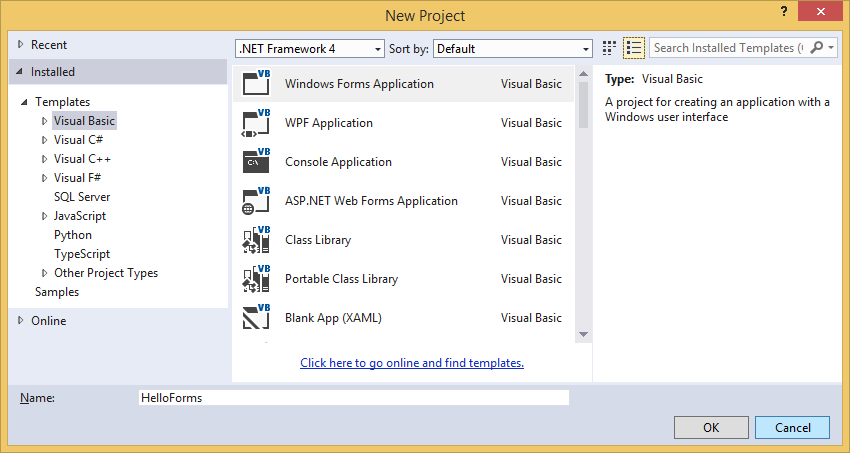Expand the JavaScript tree node arrow
This screenshot has width=850, height=453.
pos(44,216)
